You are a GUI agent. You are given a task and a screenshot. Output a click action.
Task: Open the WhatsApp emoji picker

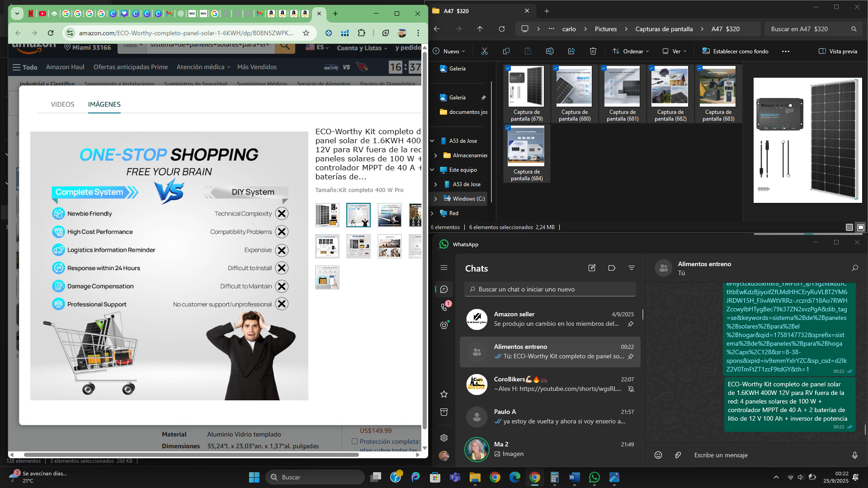(x=658, y=455)
